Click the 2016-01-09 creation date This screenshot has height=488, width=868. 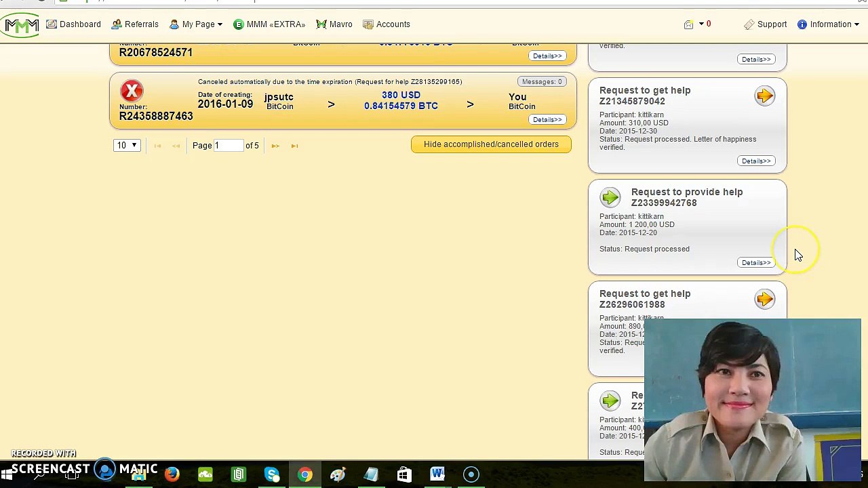pyautogui.click(x=225, y=104)
